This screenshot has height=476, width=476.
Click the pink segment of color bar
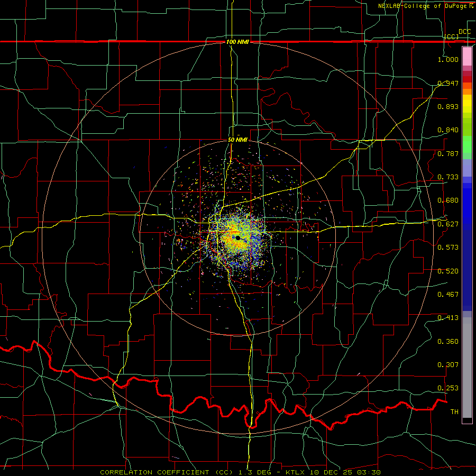click(x=467, y=57)
